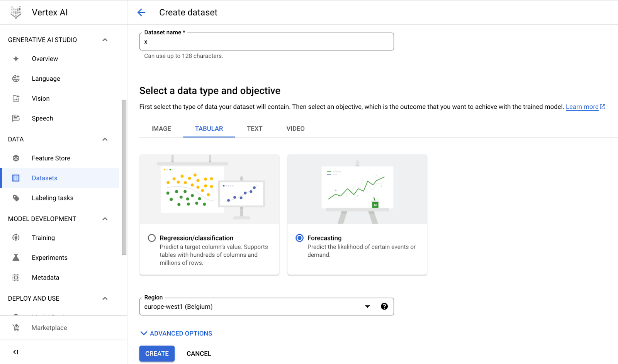Switch to the IMAGE tab
The width and height of the screenshot is (618, 364).
(161, 129)
